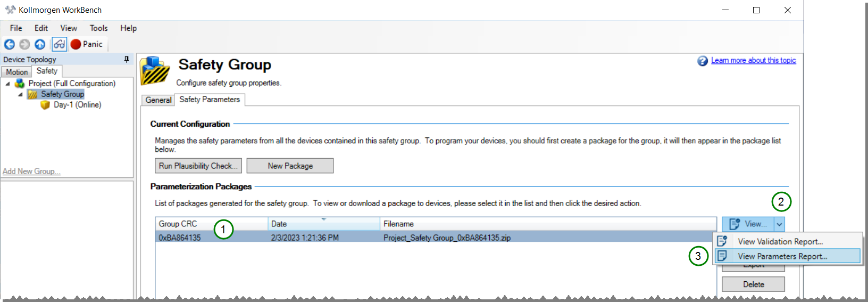Image resolution: width=868 pixels, height=302 pixels.
Task: Click the View... package button
Action: (748, 224)
